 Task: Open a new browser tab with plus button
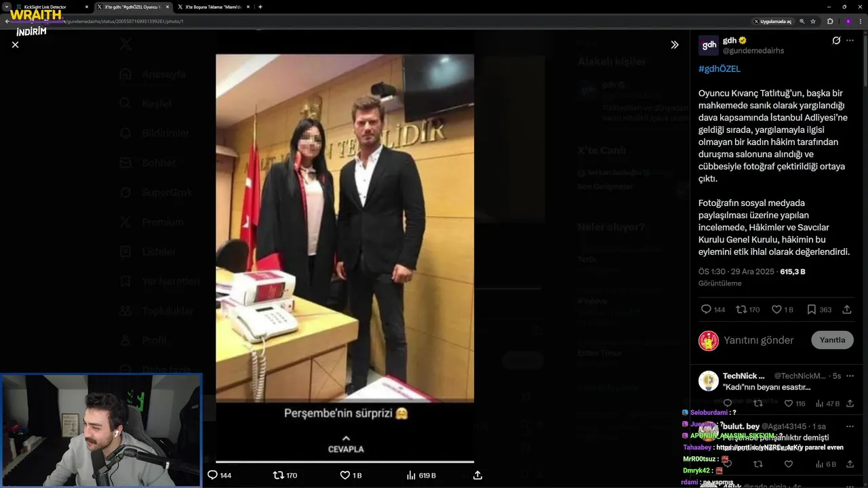(x=260, y=7)
